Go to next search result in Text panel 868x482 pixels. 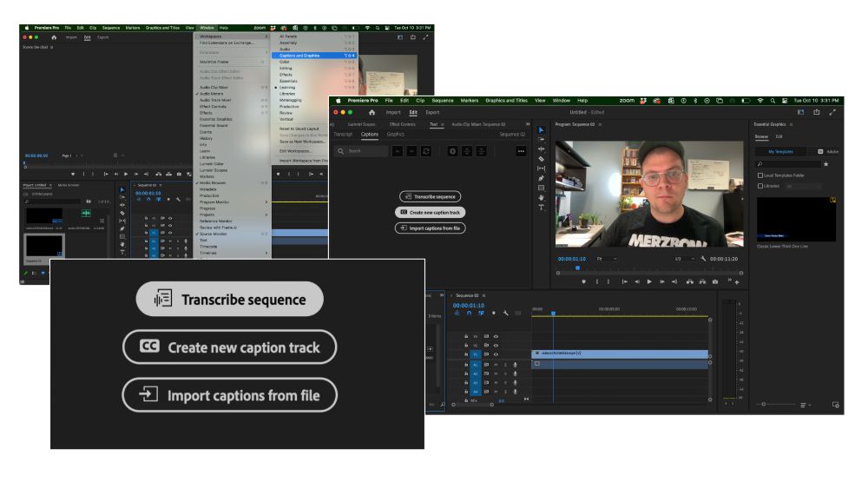pyautogui.click(x=411, y=151)
